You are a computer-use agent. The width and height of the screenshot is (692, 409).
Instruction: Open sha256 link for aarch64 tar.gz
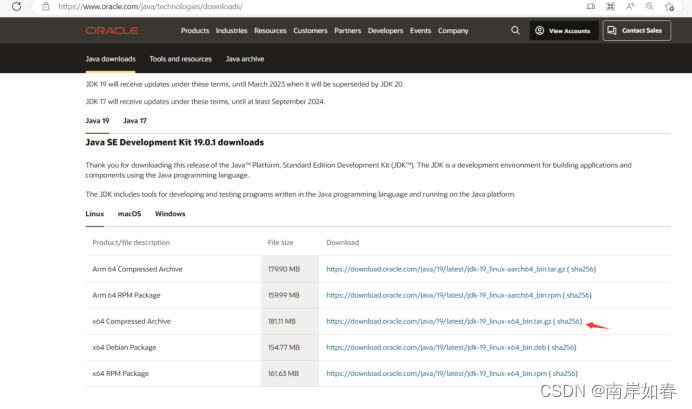coord(582,269)
